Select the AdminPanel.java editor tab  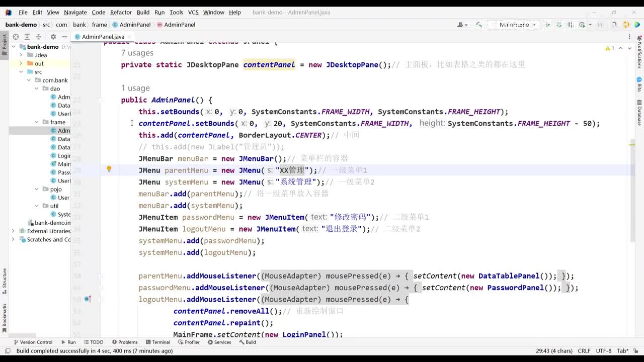tap(103, 37)
